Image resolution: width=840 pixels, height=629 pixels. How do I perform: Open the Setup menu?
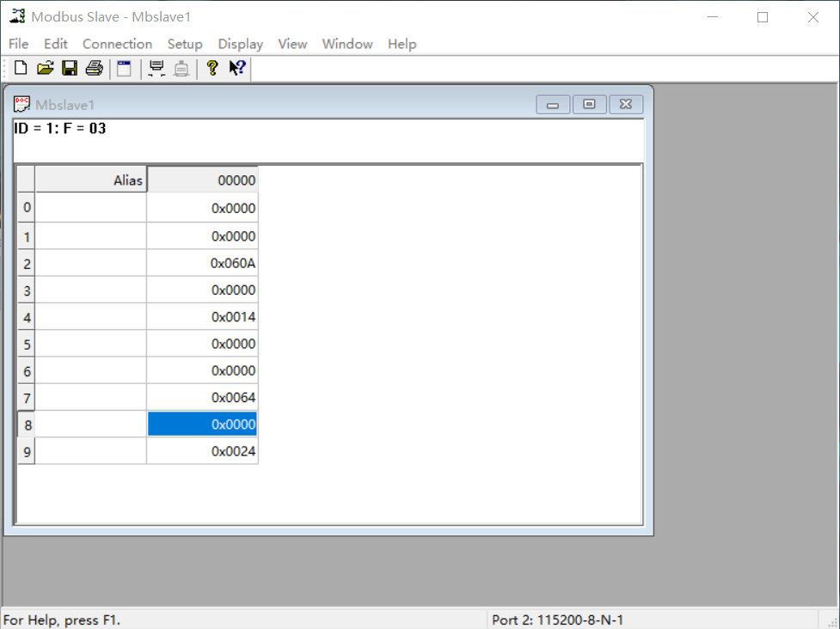pos(185,44)
